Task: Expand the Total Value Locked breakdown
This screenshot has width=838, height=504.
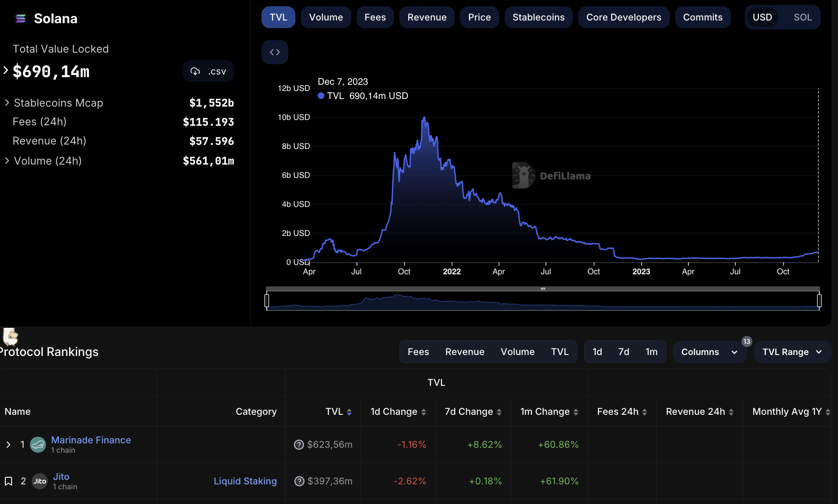Action: coord(6,70)
